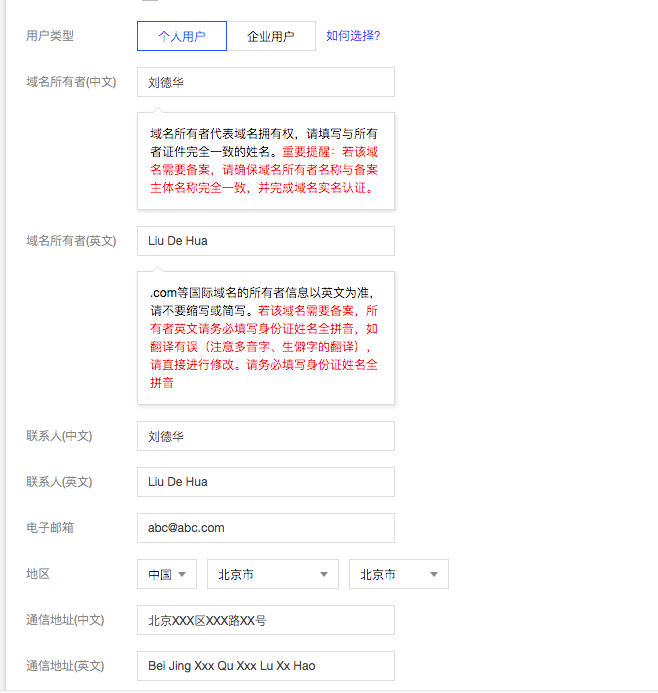Viewport: 658px width, 693px height.
Task: Select the 企业用户 user type
Action: point(271,36)
